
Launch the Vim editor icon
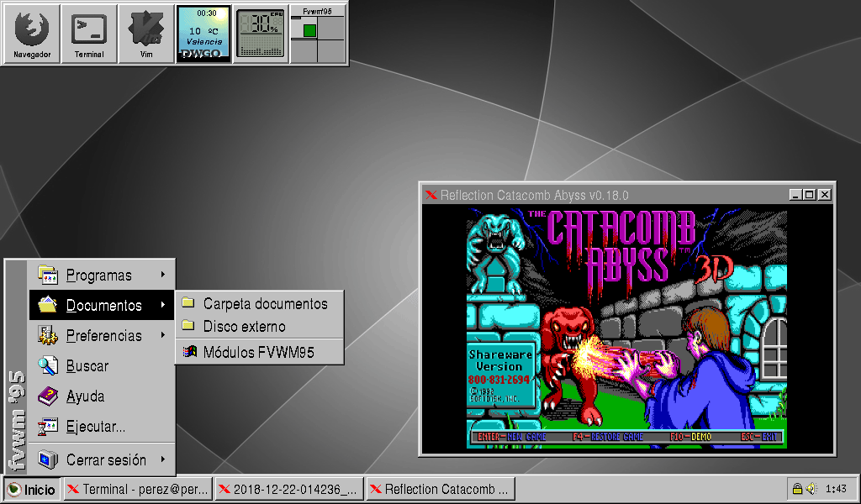click(x=146, y=34)
